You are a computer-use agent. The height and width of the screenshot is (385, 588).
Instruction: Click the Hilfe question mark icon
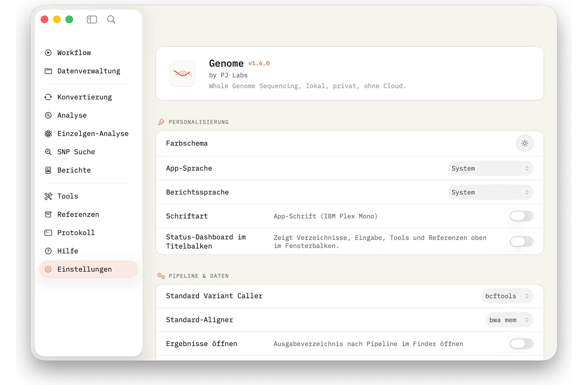click(48, 251)
